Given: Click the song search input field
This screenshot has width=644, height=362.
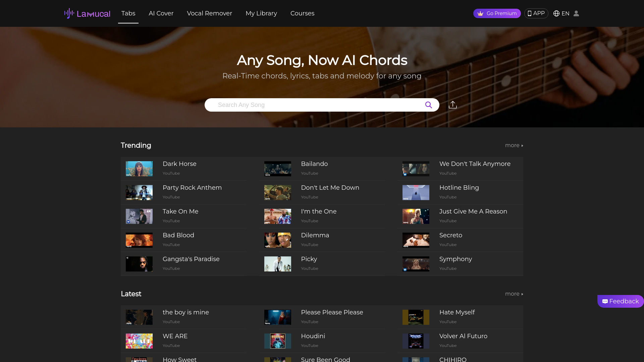Looking at the screenshot, I should click(x=322, y=105).
